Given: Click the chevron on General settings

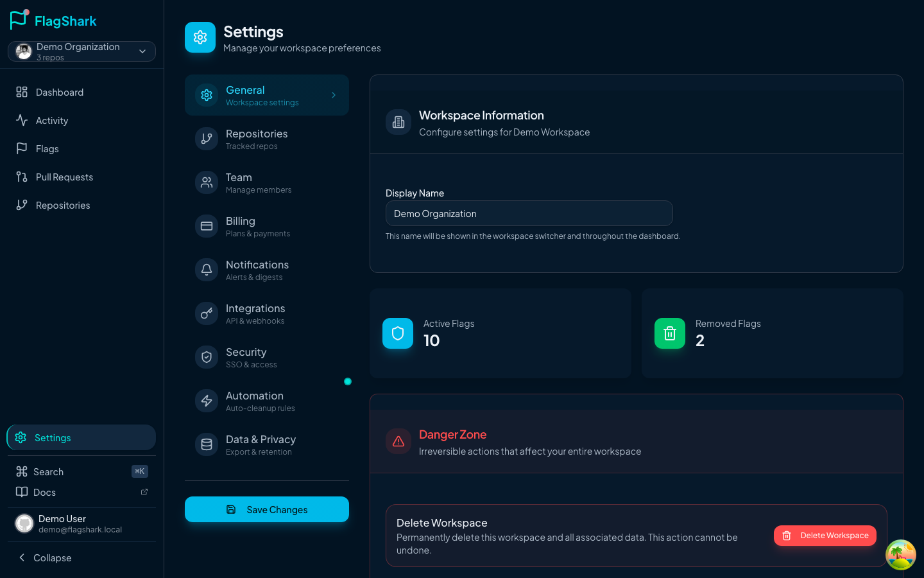Looking at the screenshot, I should coord(334,95).
